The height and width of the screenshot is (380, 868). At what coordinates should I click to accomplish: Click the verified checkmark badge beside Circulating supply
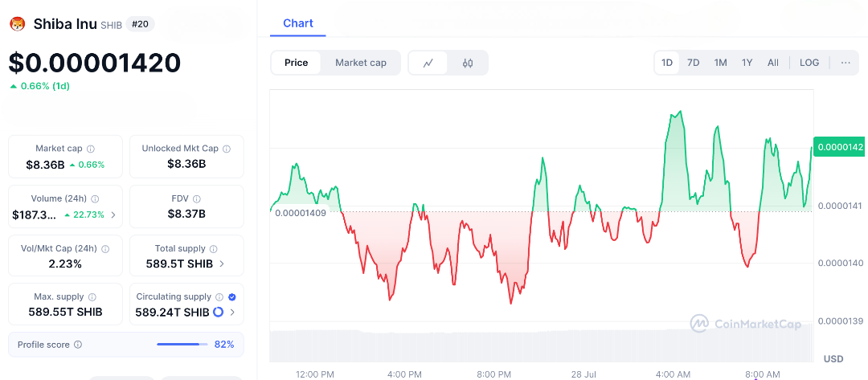tap(232, 297)
